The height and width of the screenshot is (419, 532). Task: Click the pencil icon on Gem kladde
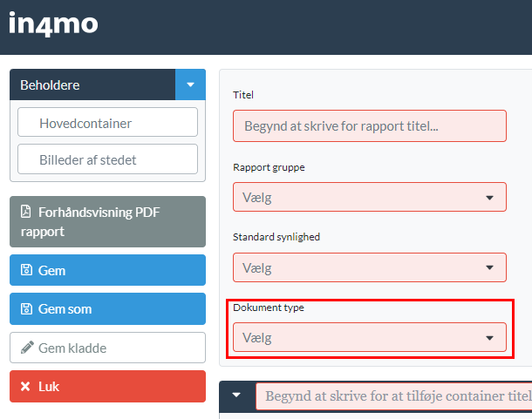[26, 348]
